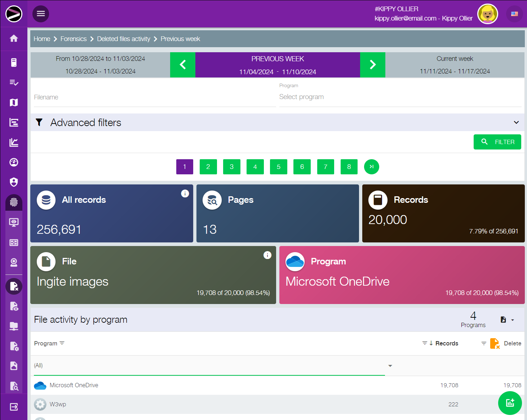Click the green FILTER button
Viewport: 527px width, 420px height.
tap(497, 142)
